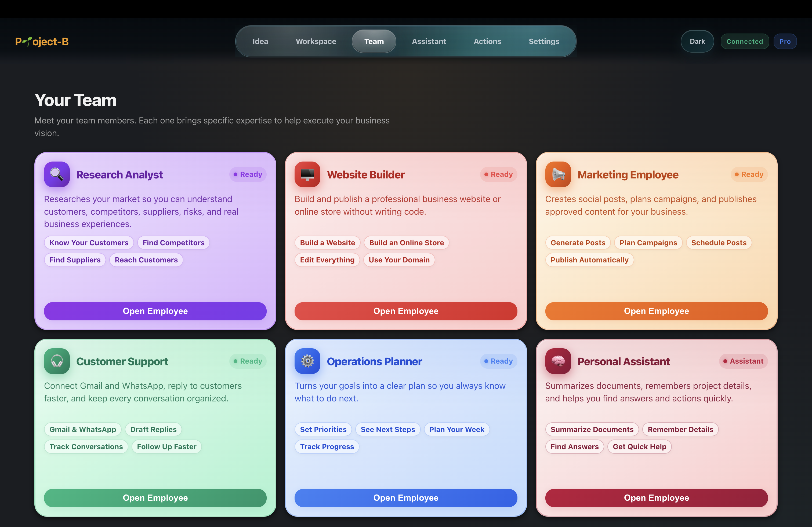Click the Operations Planner gear icon
812x527 pixels.
pos(307,361)
